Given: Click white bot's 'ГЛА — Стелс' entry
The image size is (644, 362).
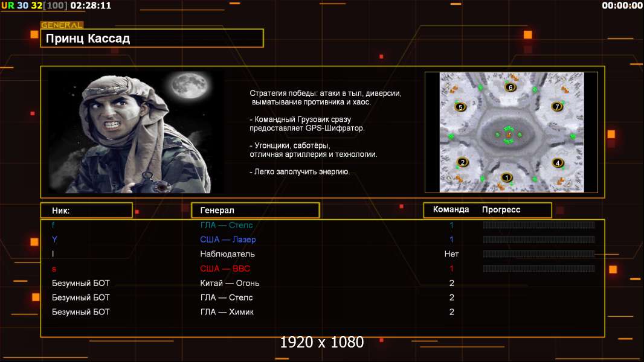Looking at the screenshot, I should 227,297.
